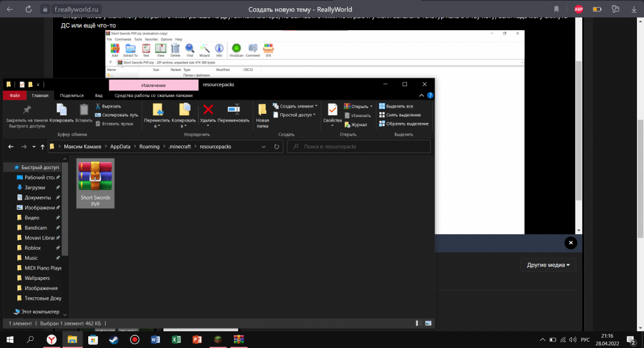Screen dimensions: 644x348
Task: Open the Файл ribbon tab
Action: point(15,95)
